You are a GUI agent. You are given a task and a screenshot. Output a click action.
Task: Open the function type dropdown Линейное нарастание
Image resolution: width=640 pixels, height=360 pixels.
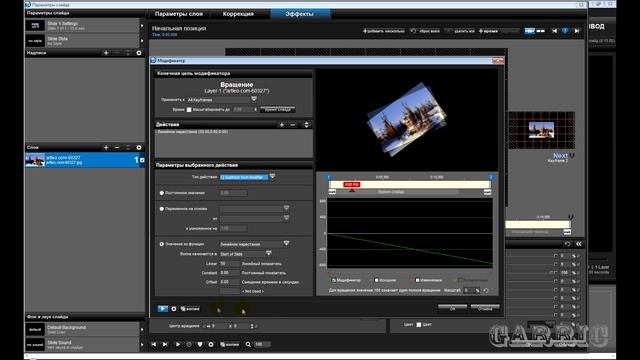click(287, 244)
